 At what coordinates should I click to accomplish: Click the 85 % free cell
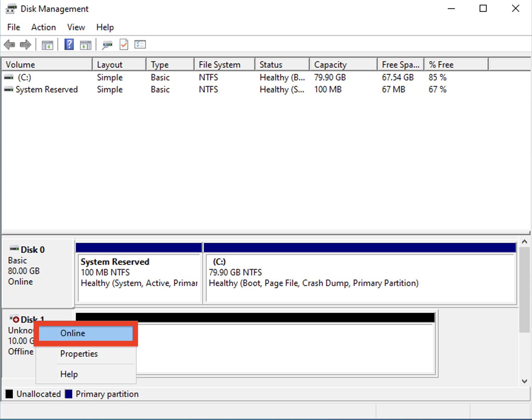tap(438, 77)
